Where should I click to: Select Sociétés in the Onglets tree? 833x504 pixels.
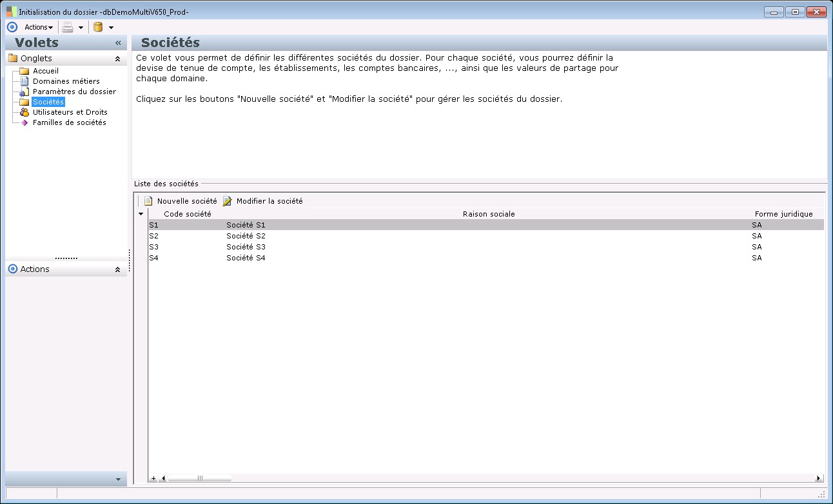[48, 102]
